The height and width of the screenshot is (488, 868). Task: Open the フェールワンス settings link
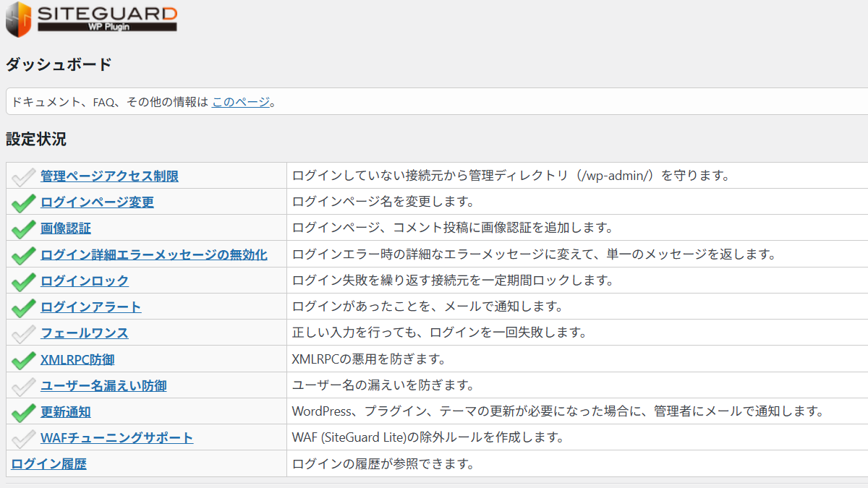[85, 333]
